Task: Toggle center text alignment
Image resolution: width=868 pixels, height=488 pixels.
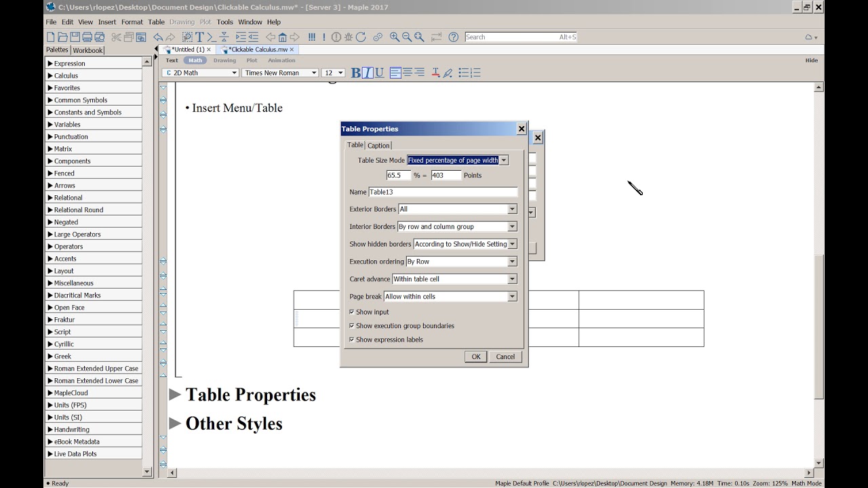Action: click(x=408, y=73)
